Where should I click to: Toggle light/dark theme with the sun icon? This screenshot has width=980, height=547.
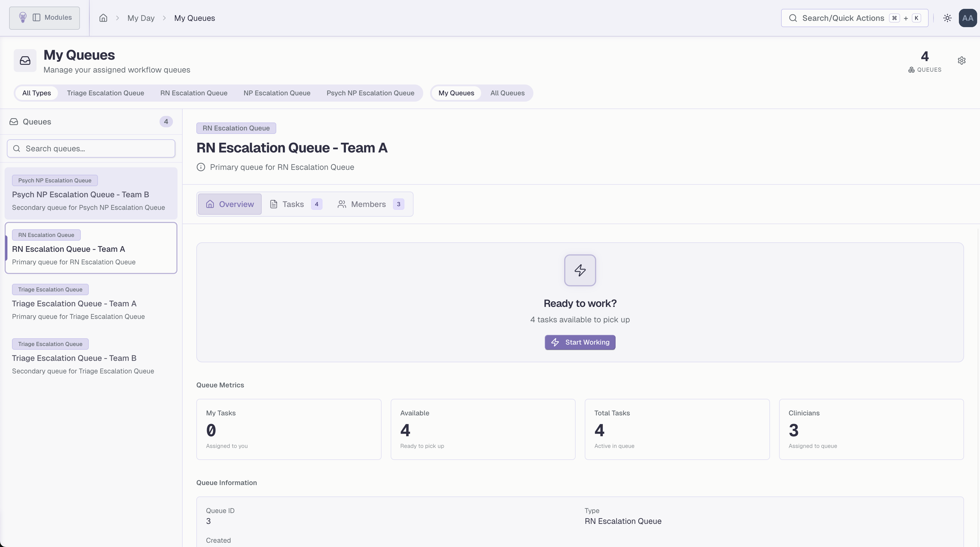pyautogui.click(x=947, y=18)
